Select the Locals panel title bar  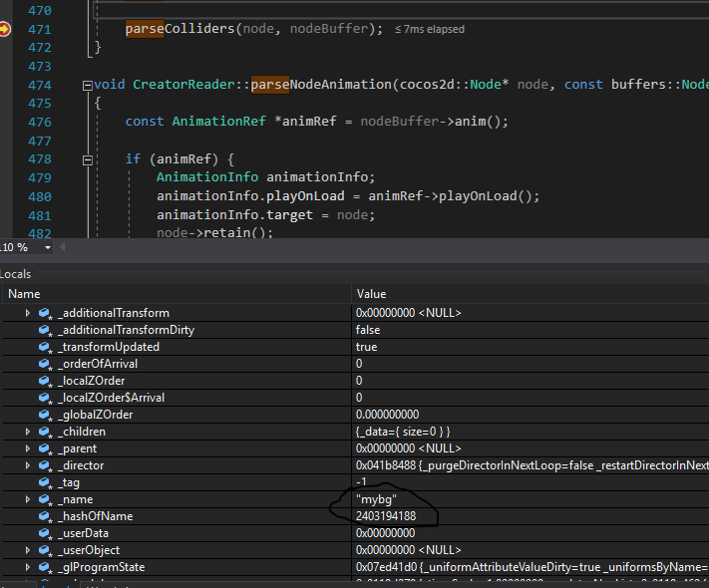pos(16,274)
